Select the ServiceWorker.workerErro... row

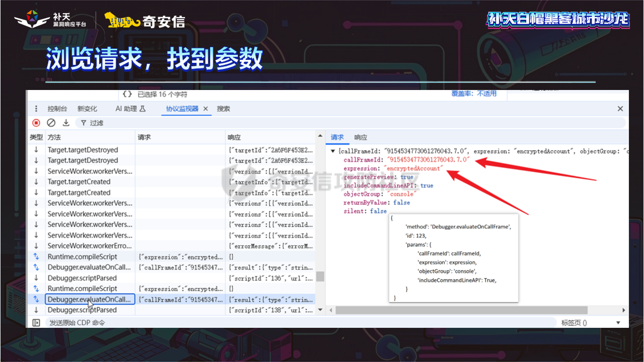171,246
